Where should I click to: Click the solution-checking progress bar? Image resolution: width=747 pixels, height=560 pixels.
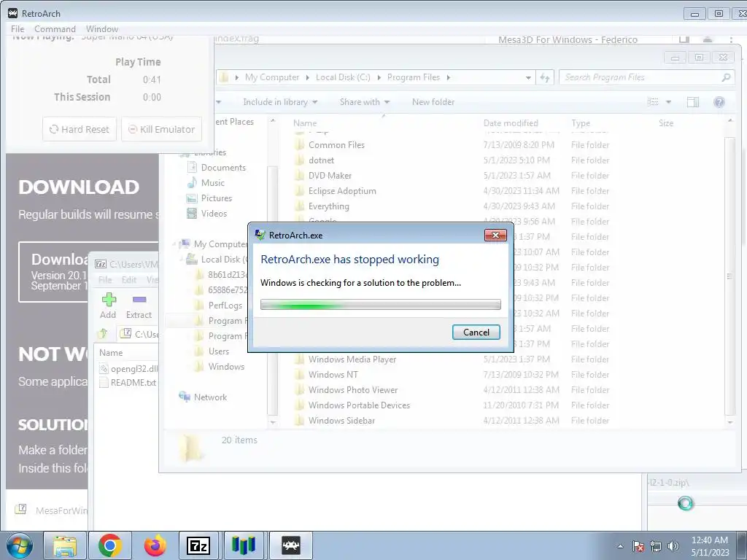(x=381, y=305)
